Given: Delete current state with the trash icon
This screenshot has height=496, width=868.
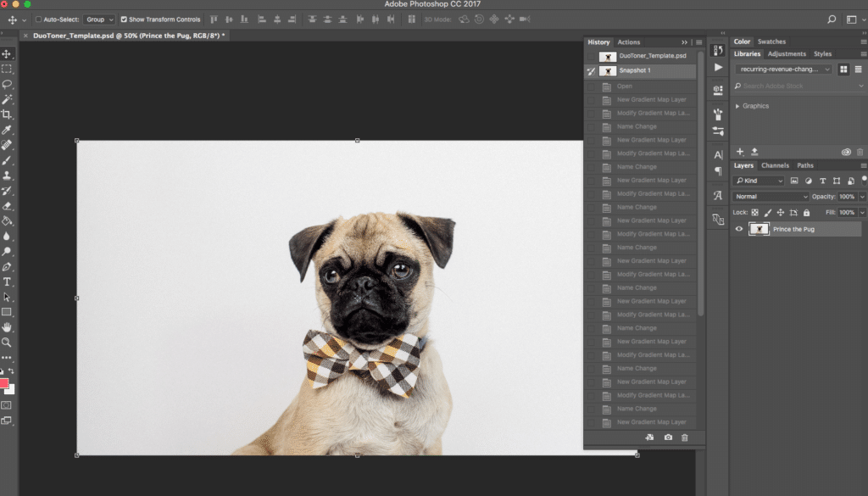Looking at the screenshot, I should 684,437.
